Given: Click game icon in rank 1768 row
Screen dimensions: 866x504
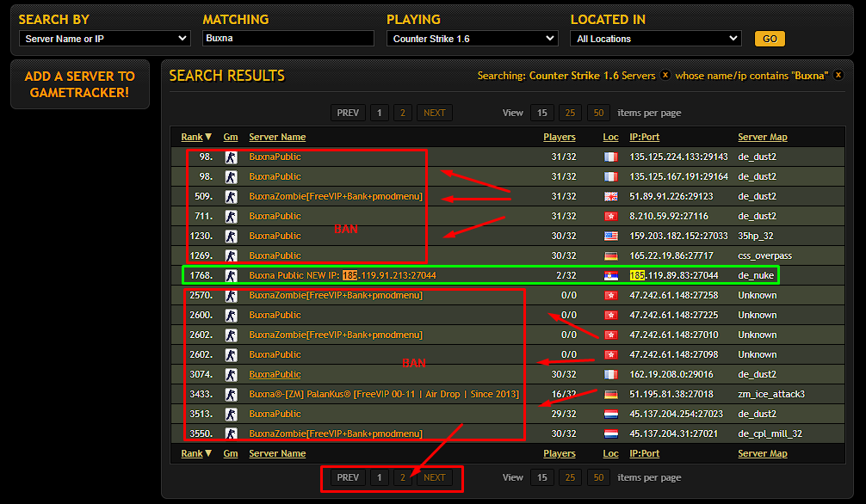Looking at the screenshot, I should click(x=231, y=275).
